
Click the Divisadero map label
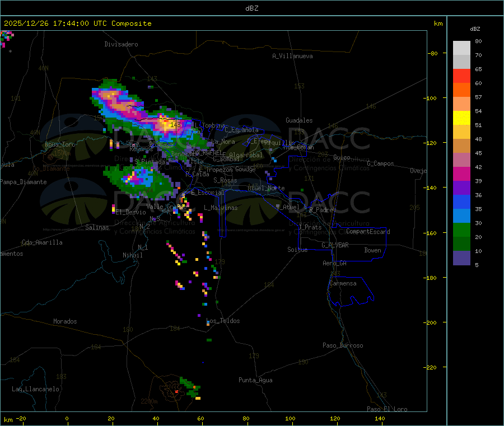pyautogui.click(x=121, y=44)
